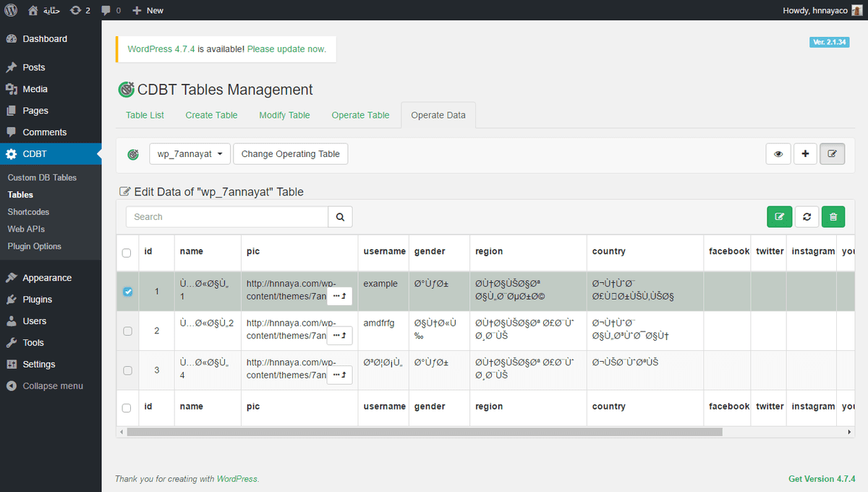
Task: Click the magnifier search button
Action: tap(340, 217)
